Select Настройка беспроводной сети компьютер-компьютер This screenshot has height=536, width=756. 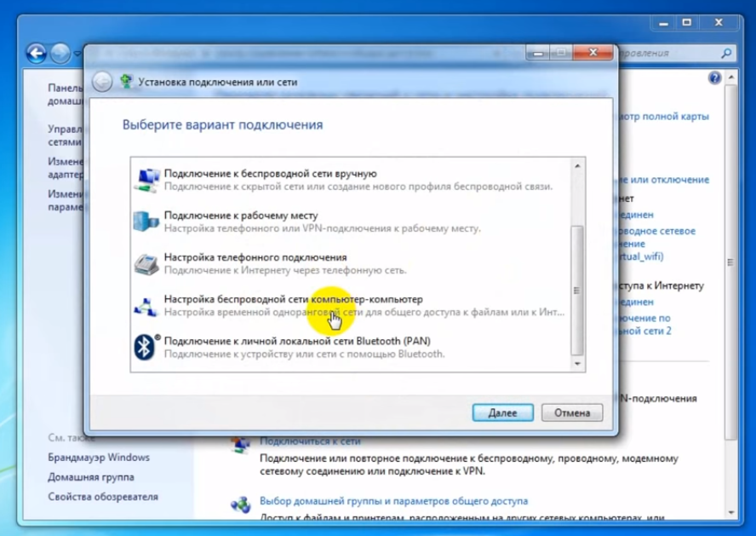tap(351, 306)
